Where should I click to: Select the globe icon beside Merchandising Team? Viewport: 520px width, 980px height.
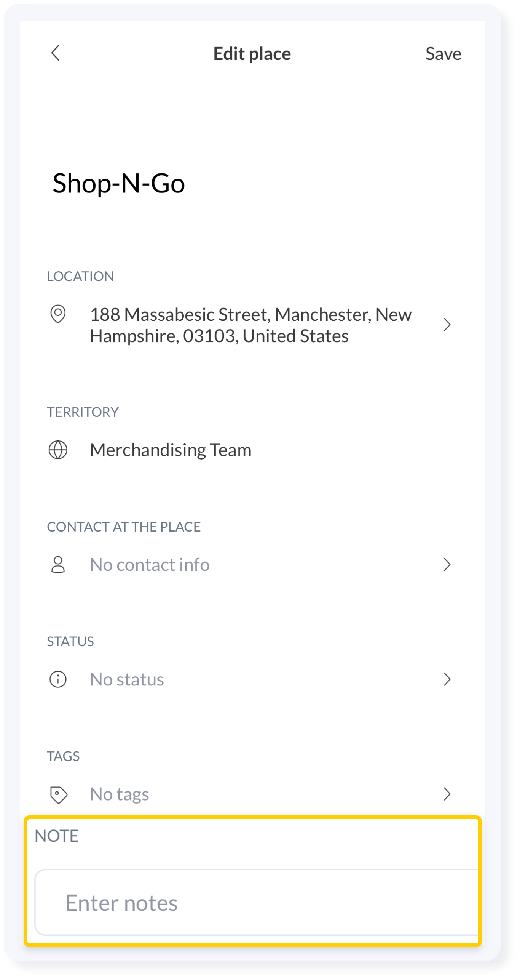pyautogui.click(x=58, y=451)
